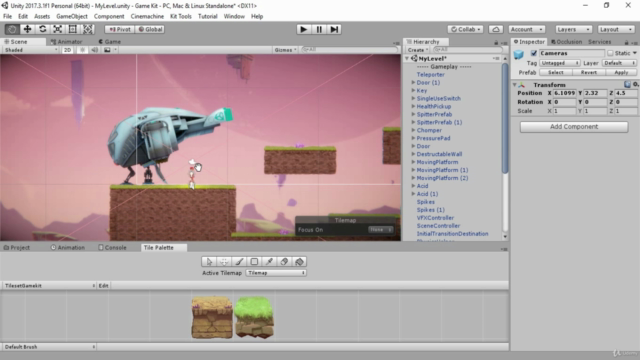The height and width of the screenshot is (360, 640).
Task: Toggle scene effects image icon
Action: pyautogui.click(x=107, y=50)
